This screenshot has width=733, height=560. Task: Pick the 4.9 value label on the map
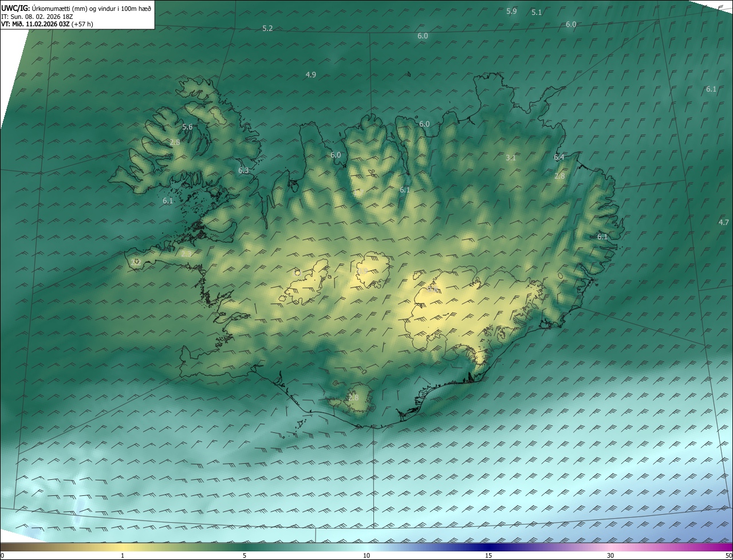pos(311,75)
